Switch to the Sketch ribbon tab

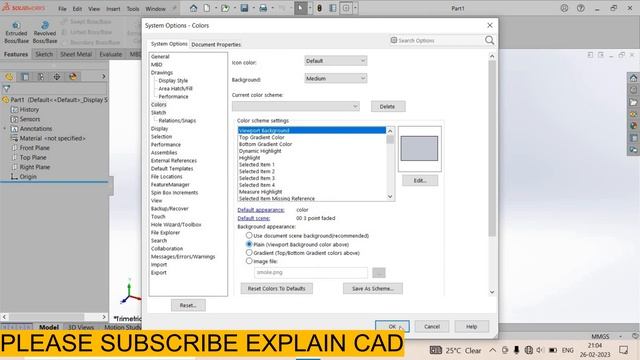point(44,54)
